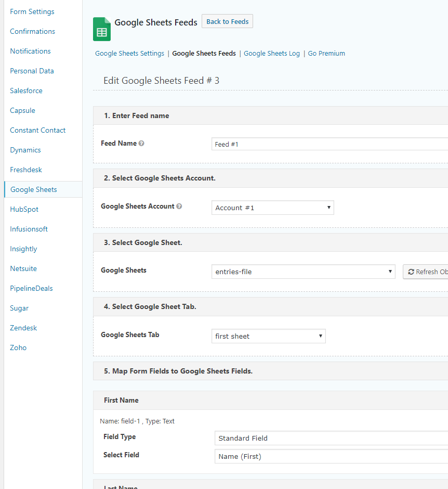
Task: Open the entries-file Google Sheets dropdown
Action: (303, 272)
